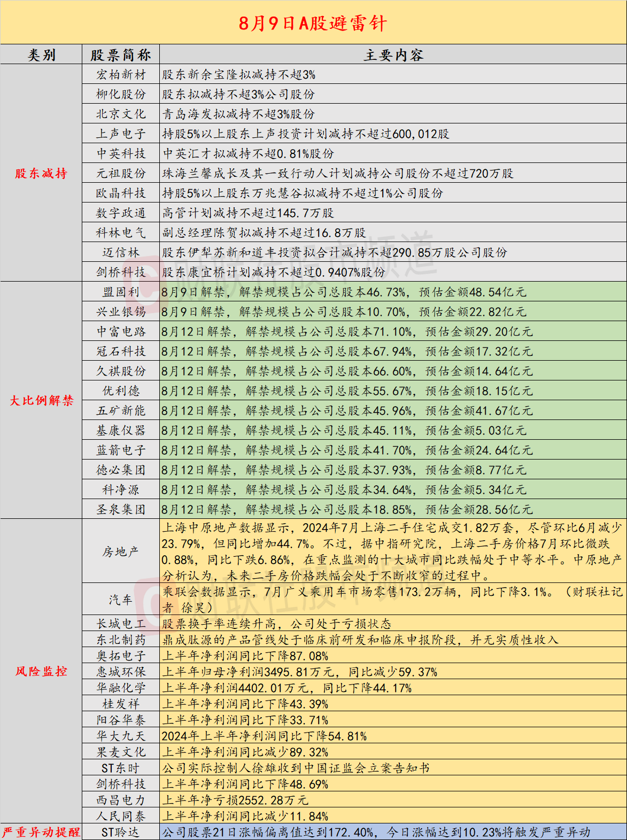Click 股东康宜桥计划减持不超过0.9407%股份 content

tap(274, 273)
